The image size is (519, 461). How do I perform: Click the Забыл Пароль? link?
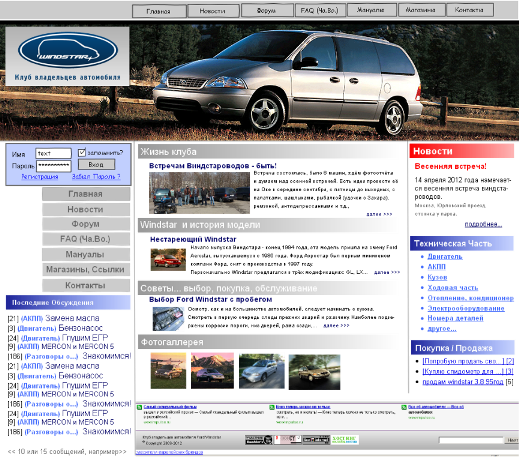tap(96, 176)
